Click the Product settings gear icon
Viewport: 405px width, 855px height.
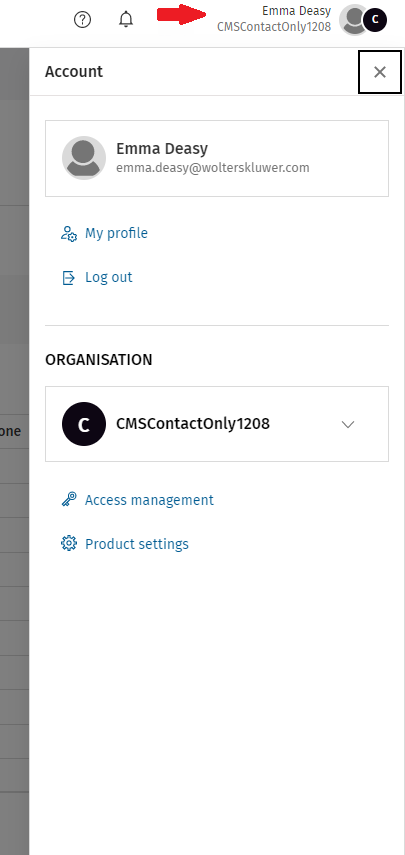pyautogui.click(x=69, y=544)
